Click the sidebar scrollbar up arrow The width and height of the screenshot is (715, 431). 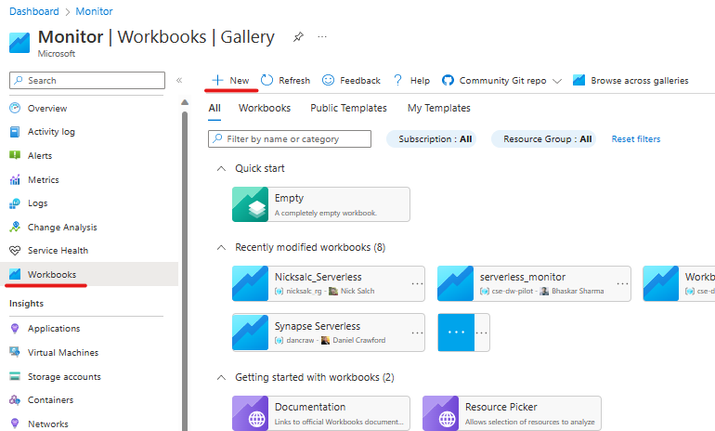(x=185, y=102)
